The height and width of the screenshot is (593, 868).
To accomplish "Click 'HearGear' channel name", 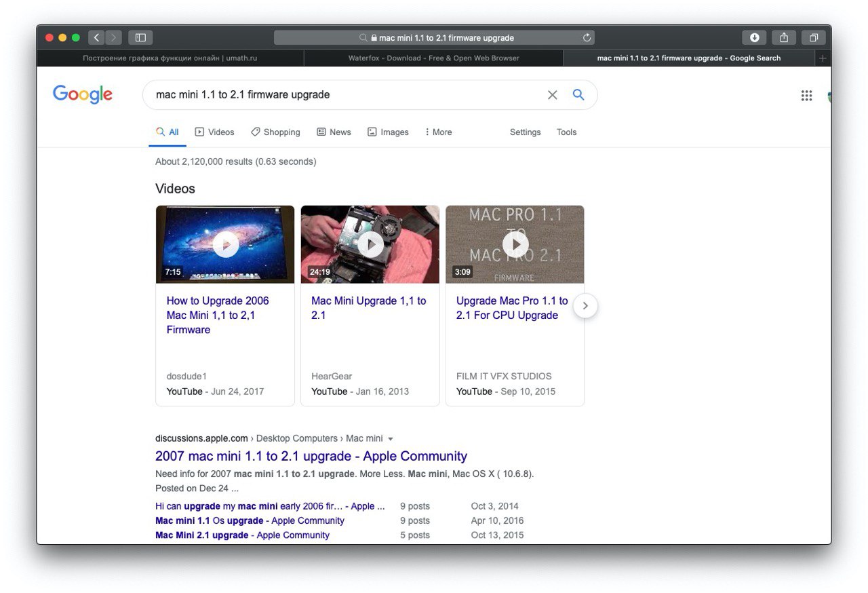I will coord(332,376).
